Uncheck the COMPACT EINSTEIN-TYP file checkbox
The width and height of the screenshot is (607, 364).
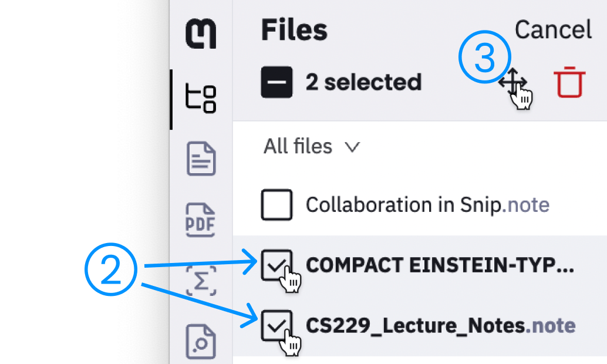276,265
